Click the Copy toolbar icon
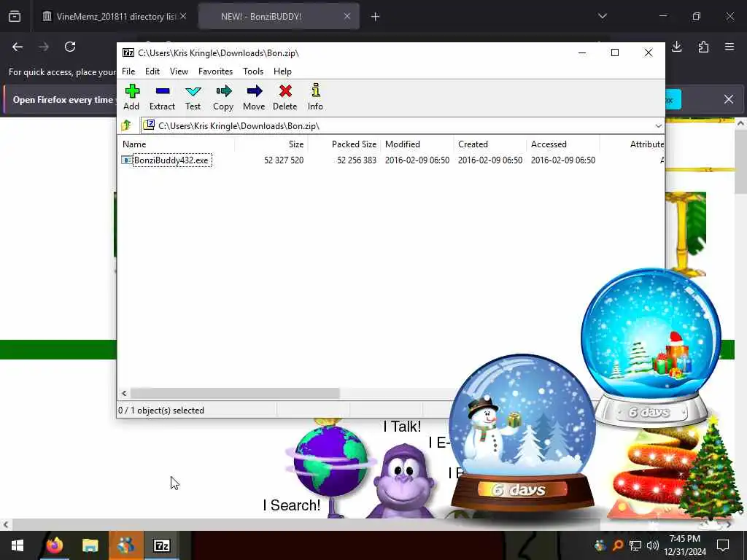747x560 pixels. click(223, 97)
